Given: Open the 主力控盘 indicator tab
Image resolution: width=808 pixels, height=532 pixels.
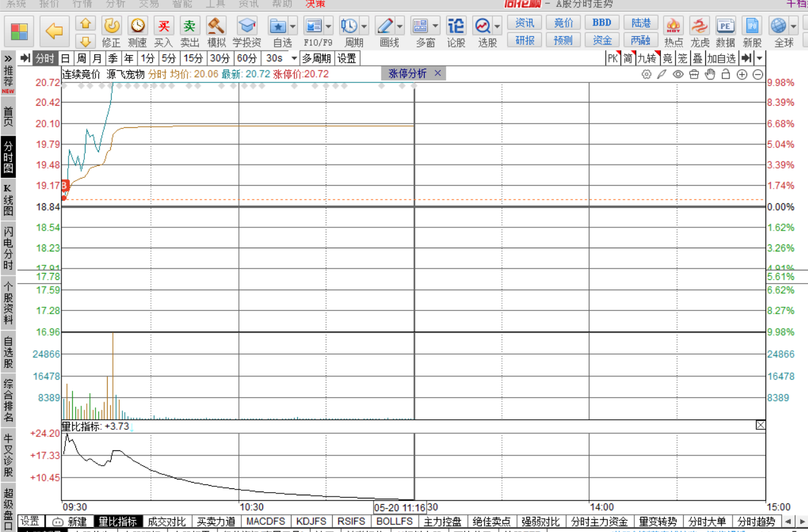Looking at the screenshot, I should [x=443, y=522].
